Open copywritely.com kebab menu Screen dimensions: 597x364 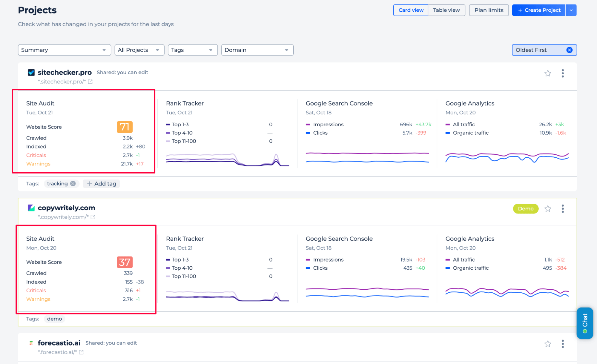(563, 209)
